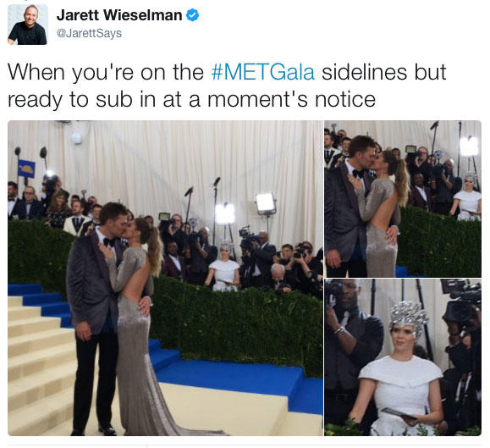Open Jarett Wieselman's profile avatar

(28, 25)
